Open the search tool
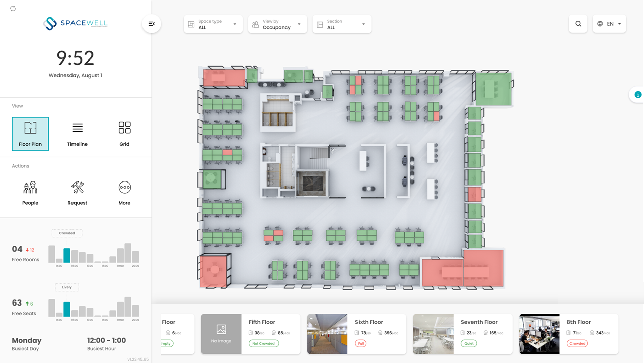Viewport: 644px width, 363px height. 578,24
